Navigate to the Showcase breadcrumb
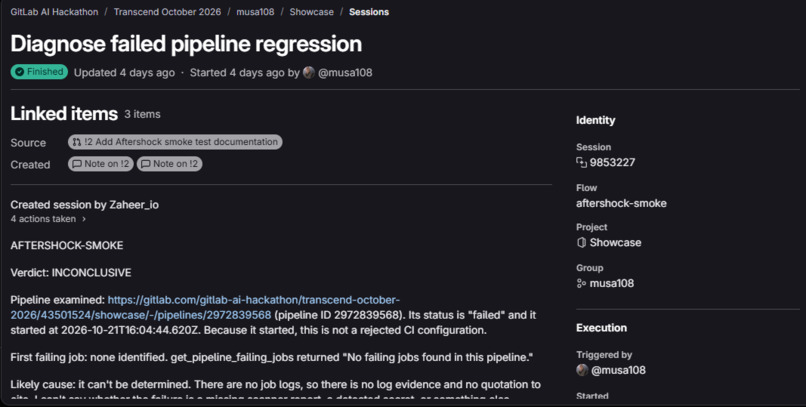Viewport: 806px width, 407px height. pyautogui.click(x=312, y=12)
